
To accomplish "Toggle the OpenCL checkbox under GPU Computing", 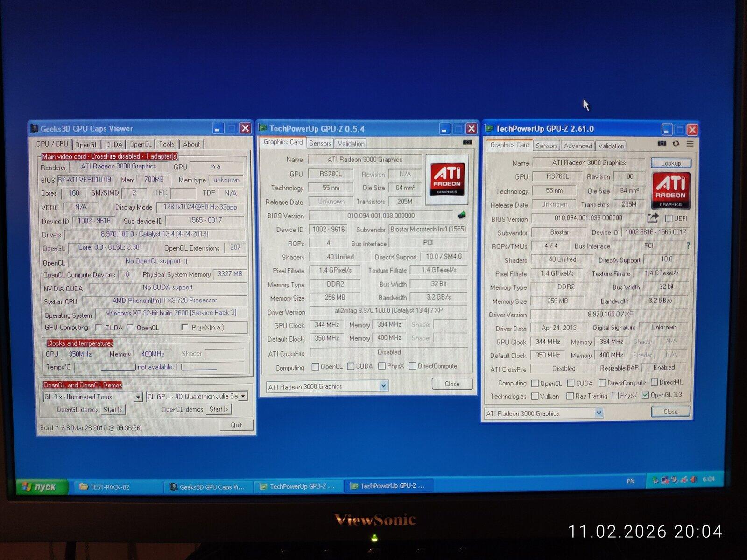I will click(130, 328).
